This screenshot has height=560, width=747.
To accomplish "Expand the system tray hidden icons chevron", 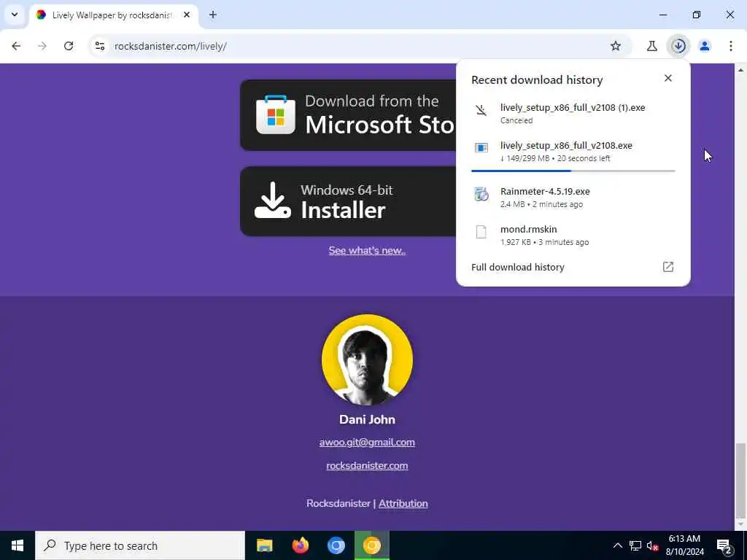I will (617, 545).
